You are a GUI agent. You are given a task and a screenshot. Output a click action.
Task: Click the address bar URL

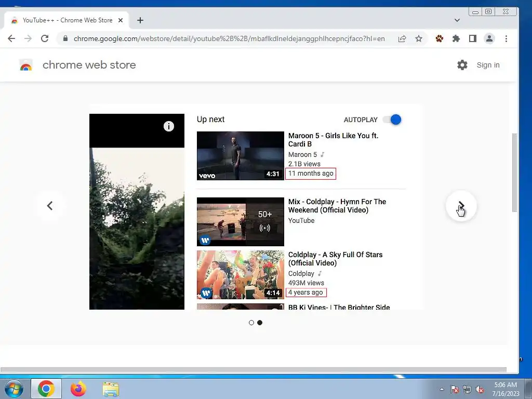(229, 38)
